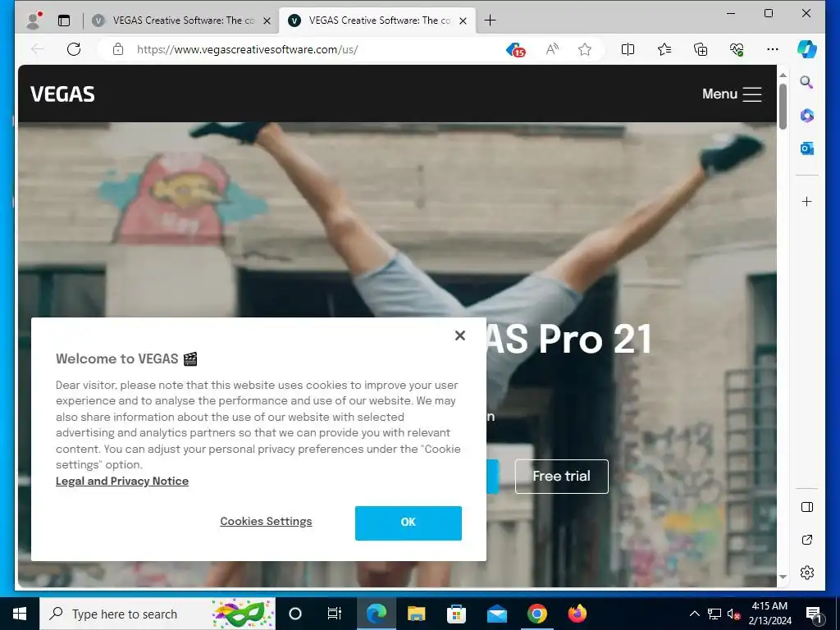The image size is (840, 630).
Task: Click the taskbar search box
Action: click(157, 614)
